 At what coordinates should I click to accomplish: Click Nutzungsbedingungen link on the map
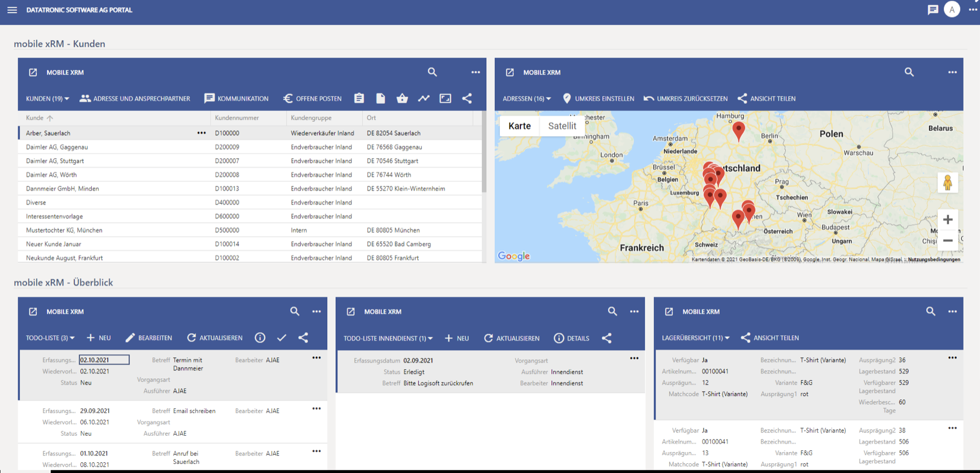click(934, 259)
